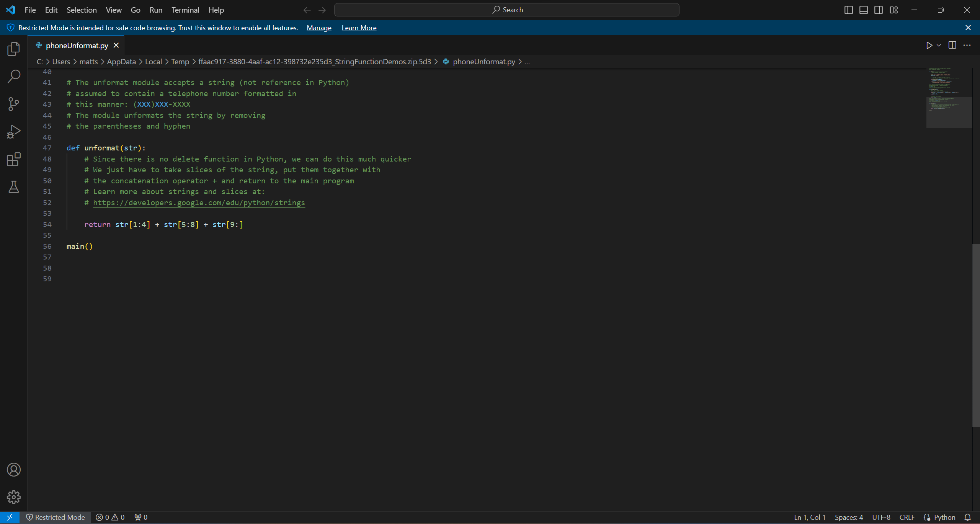Open the Customize Layout icon
This screenshot has height=524, width=980.
(x=894, y=10)
